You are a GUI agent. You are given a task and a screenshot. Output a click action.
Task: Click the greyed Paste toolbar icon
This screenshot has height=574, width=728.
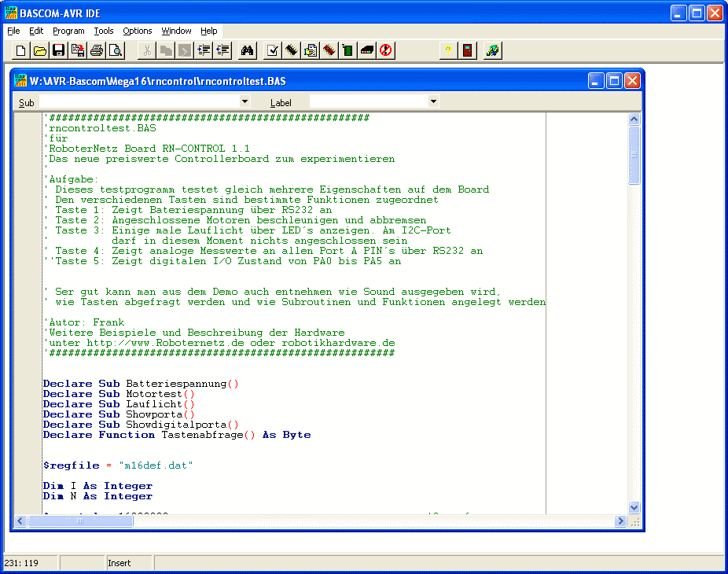click(185, 50)
